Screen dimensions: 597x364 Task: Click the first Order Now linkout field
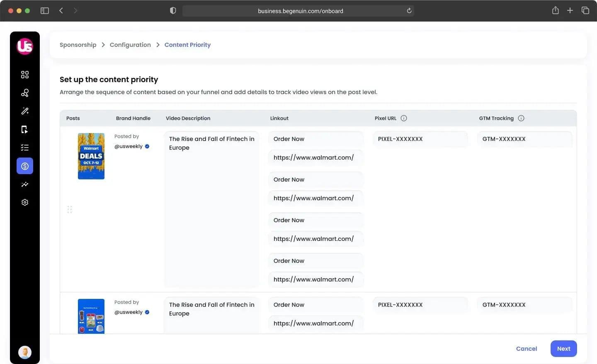coord(316,139)
